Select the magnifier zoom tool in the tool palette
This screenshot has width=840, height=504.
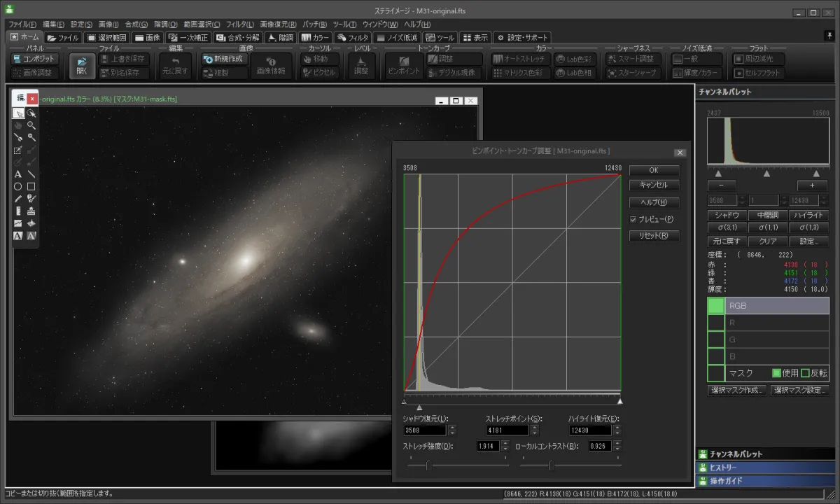(31, 125)
